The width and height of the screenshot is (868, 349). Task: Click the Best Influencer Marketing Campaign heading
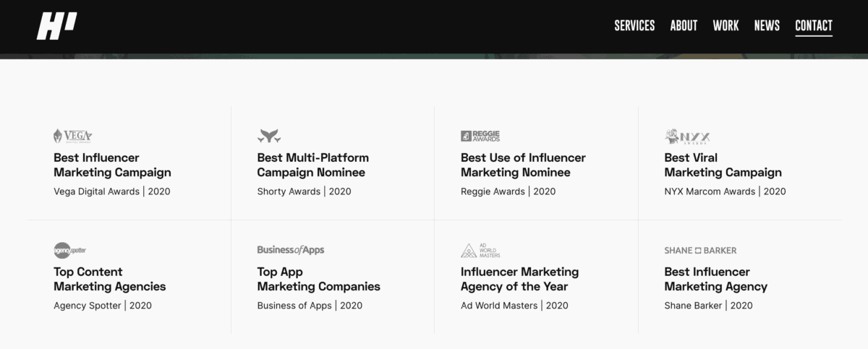112,165
